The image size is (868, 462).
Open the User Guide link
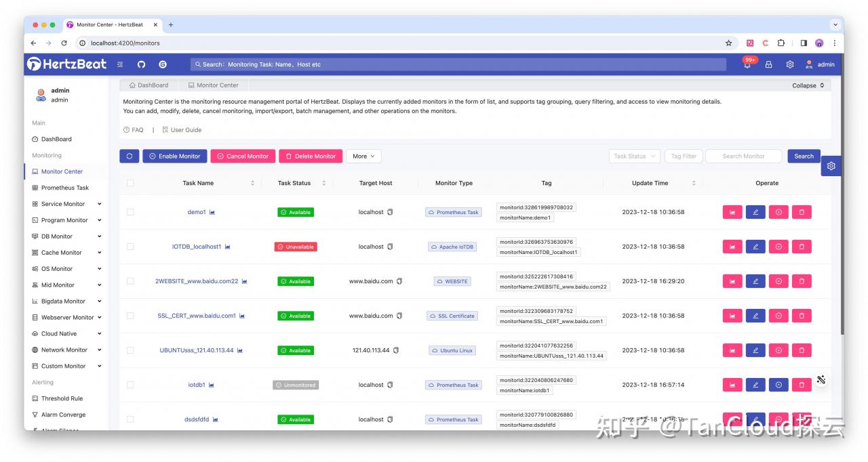182,130
